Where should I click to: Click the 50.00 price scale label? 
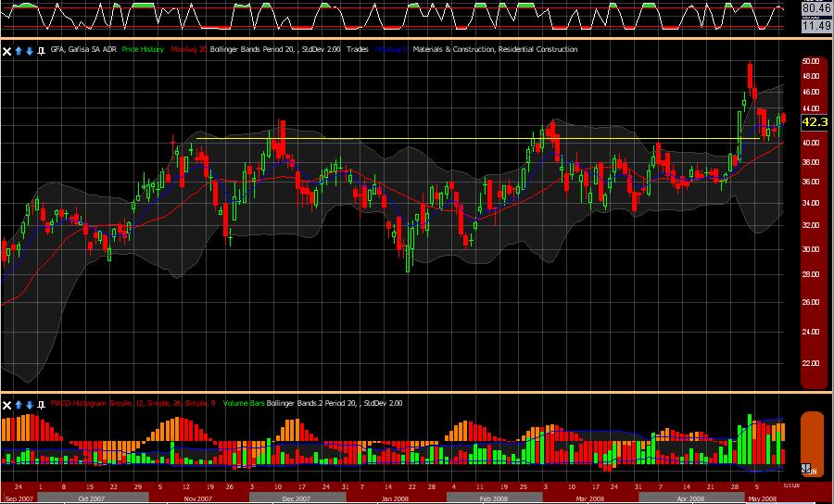click(x=811, y=61)
